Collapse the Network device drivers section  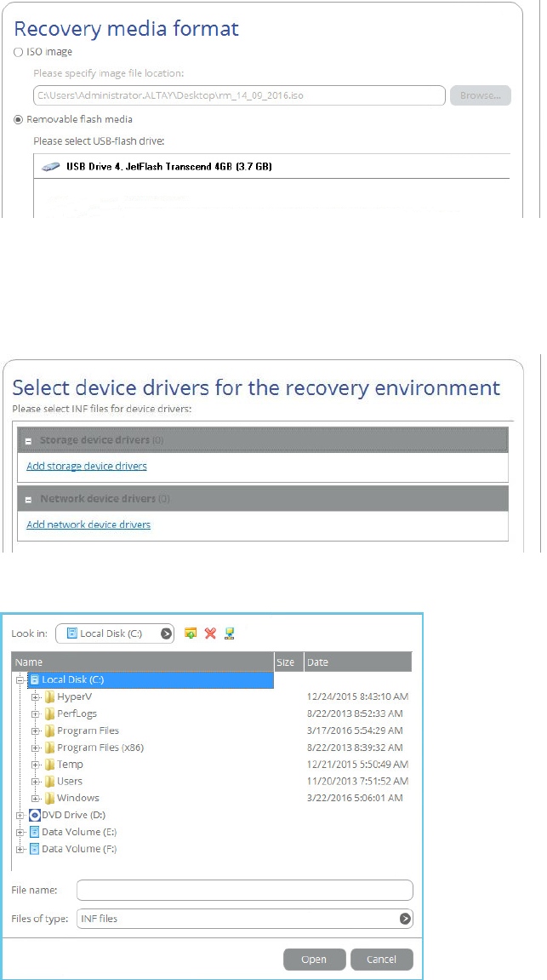click(x=29, y=500)
